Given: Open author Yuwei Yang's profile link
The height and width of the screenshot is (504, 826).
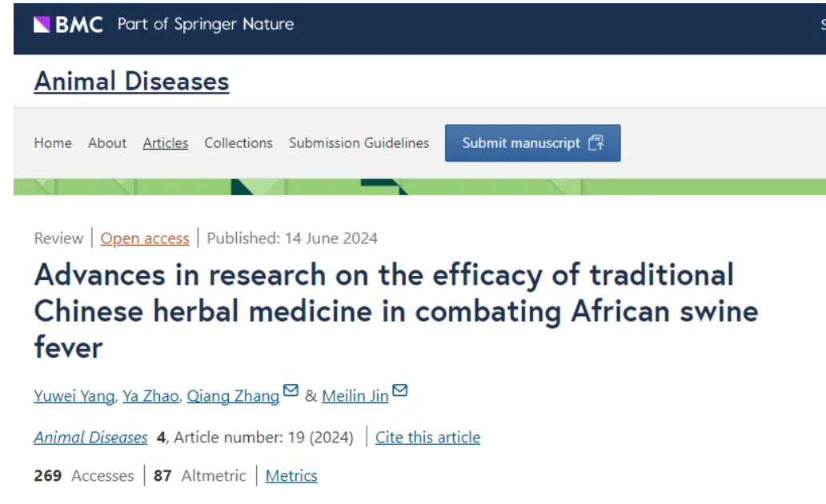Looking at the screenshot, I should (74, 395).
